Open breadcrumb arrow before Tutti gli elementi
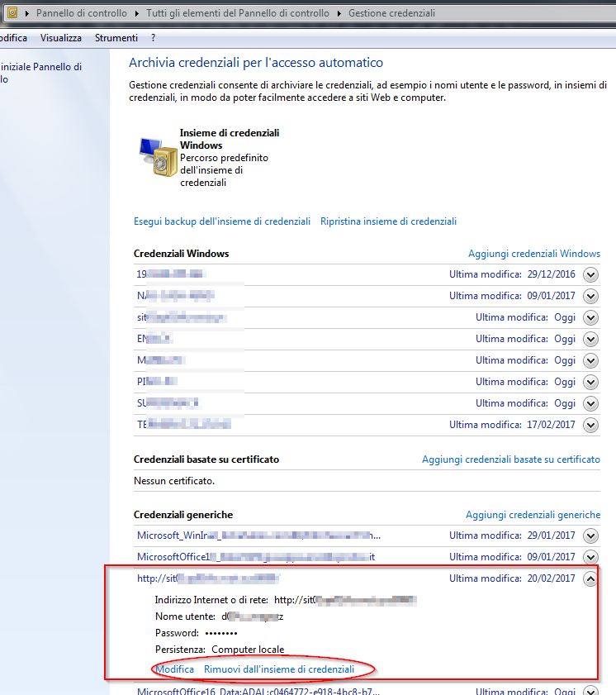This screenshot has width=616, height=695. point(137,13)
